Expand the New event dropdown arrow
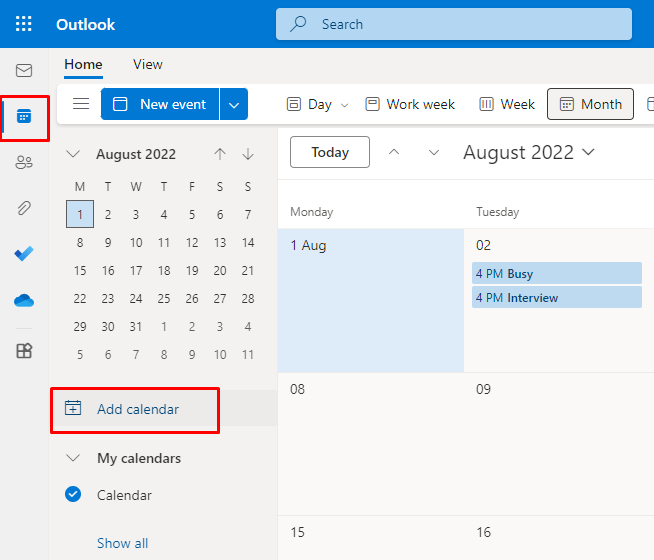Image resolution: width=654 pixels, height=560 pixels. tap(234, 104)
